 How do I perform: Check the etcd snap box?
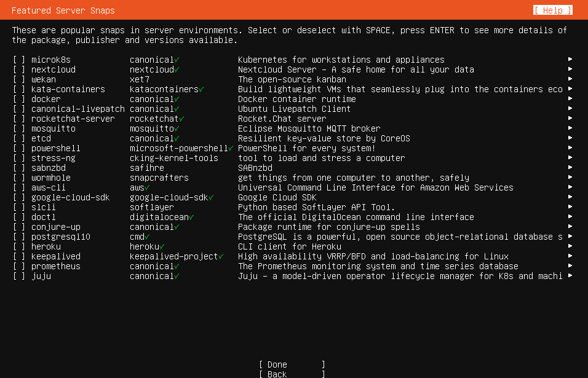coord(19,138)
